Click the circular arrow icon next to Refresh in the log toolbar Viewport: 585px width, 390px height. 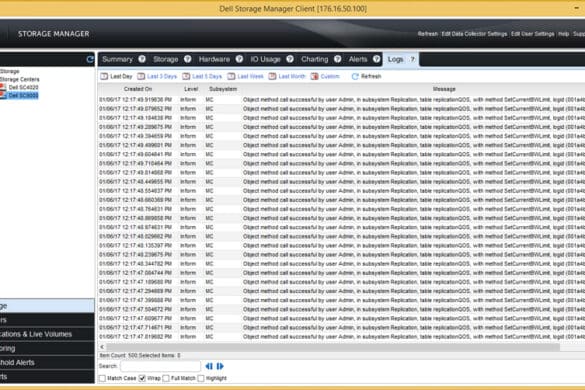tap(355, 76)
